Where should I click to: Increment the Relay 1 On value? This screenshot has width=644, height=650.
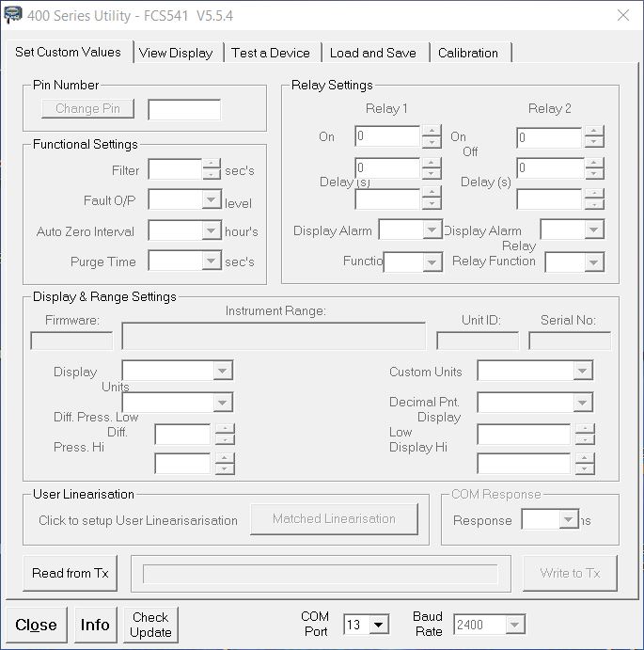(x=431, y=132)
